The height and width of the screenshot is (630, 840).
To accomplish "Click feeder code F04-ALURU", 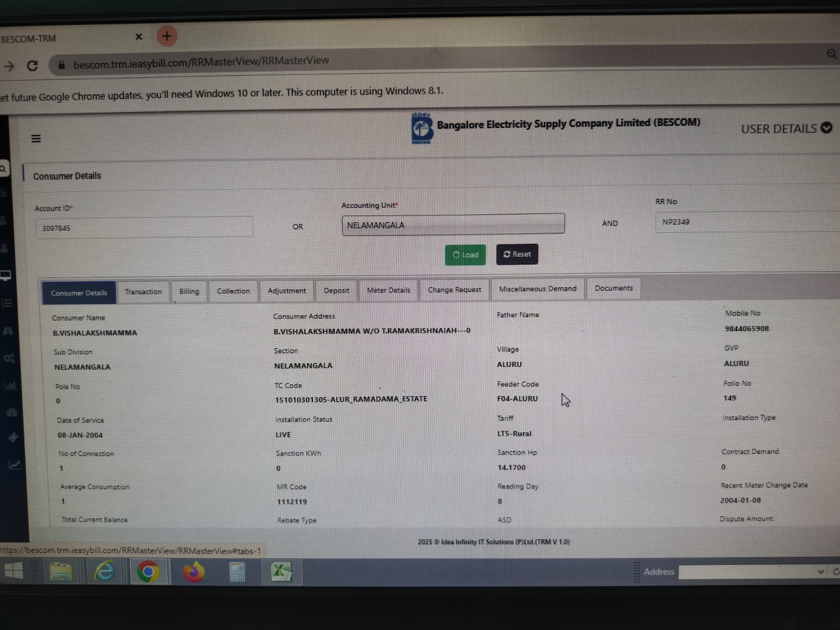I will [518, 398].
